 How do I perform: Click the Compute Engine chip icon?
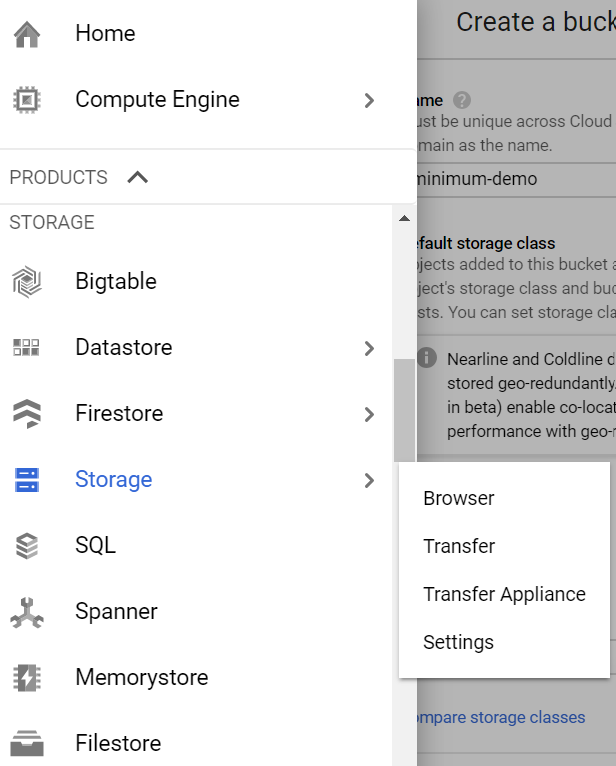tap(27, 100)
